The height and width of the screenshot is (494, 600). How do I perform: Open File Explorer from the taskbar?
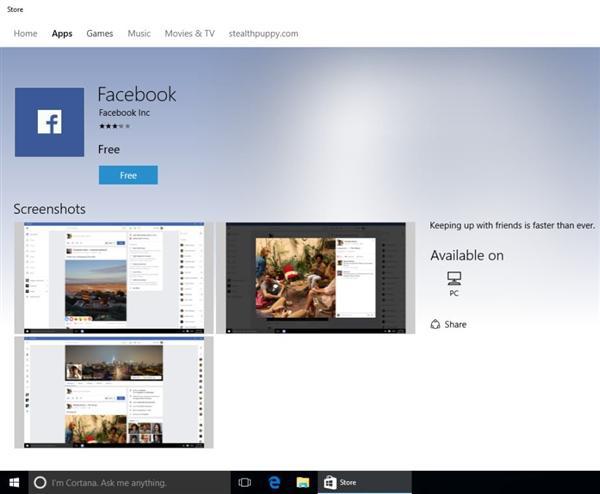click(302, 482)
